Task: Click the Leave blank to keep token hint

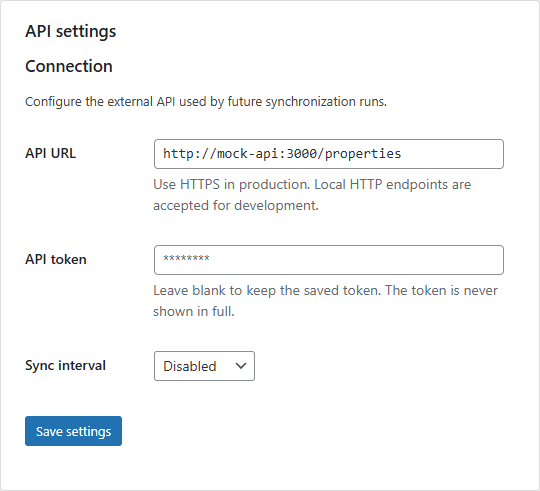Action: click(x=325, y=291)
